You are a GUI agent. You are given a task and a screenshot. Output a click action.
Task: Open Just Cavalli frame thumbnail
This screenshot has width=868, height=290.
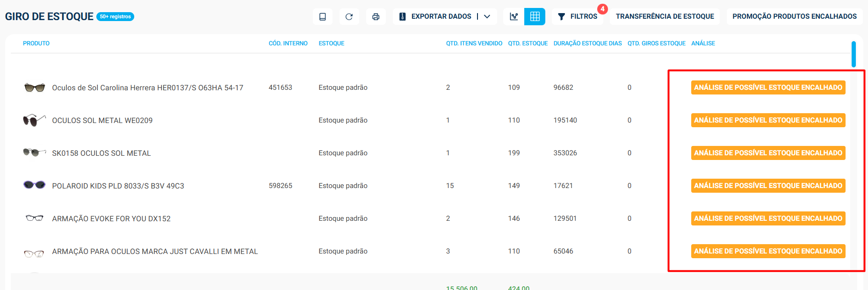34,254
